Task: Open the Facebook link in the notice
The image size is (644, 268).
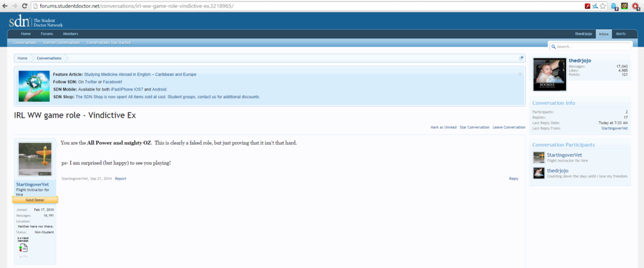Action: coord(112,82)
